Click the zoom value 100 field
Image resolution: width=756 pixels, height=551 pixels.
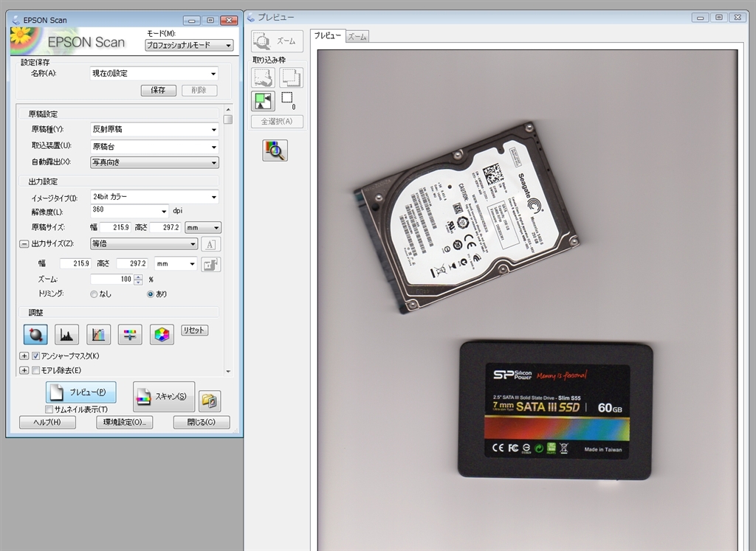(x=112, y=280)
